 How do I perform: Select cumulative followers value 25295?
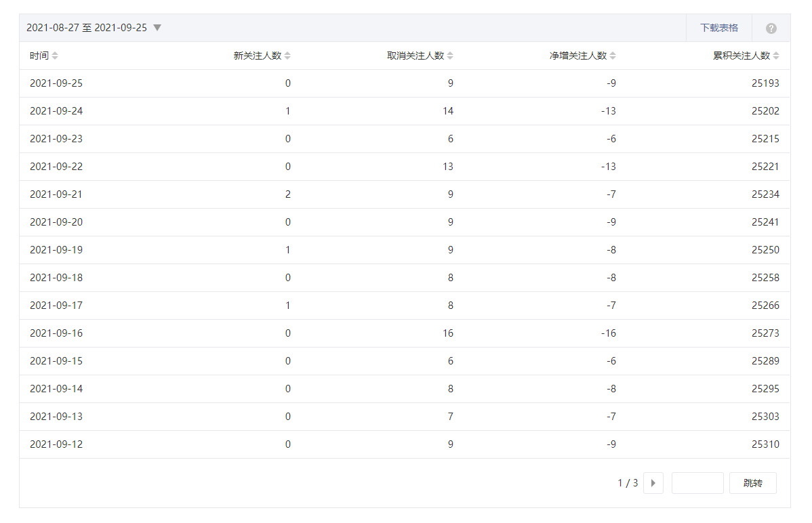pyautogui.click(x=765, y=389)
